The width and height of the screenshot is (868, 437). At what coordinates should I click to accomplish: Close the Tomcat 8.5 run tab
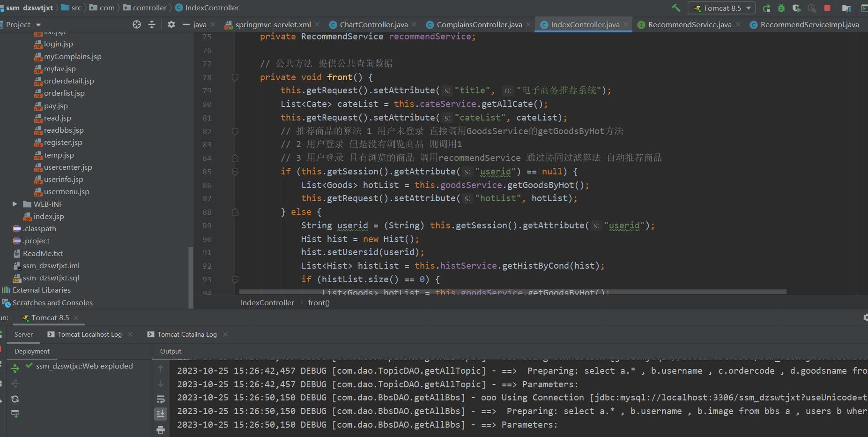tap(76, 317)
